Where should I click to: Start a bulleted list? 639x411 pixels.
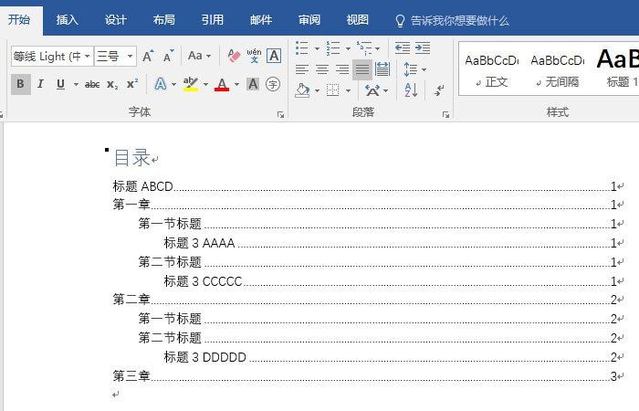coord(302,48)
